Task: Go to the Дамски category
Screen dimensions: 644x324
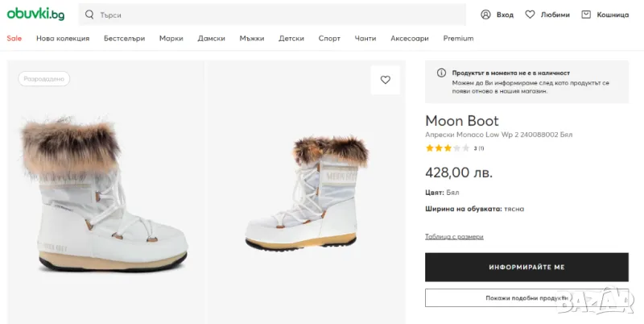Action: 211,38
